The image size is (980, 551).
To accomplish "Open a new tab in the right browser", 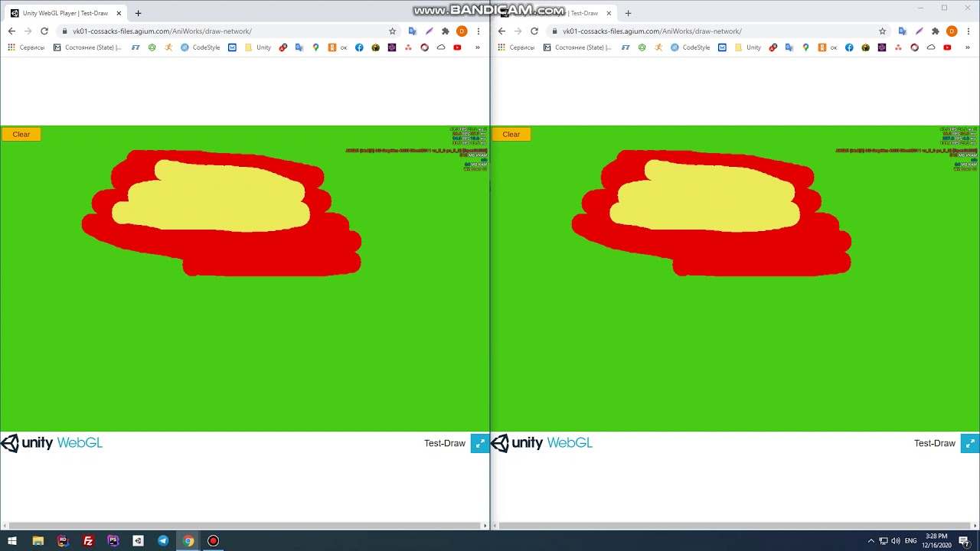I will [x=628, y=13].
